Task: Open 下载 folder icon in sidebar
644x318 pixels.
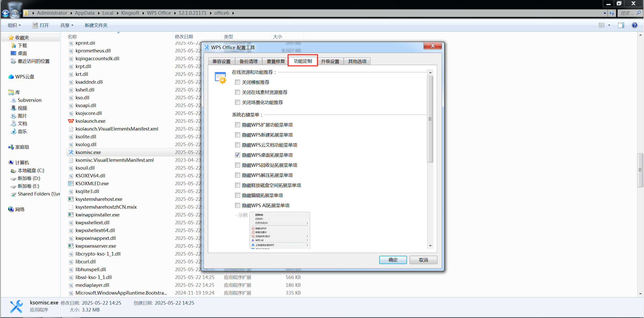Action: (x=14, y=45)
